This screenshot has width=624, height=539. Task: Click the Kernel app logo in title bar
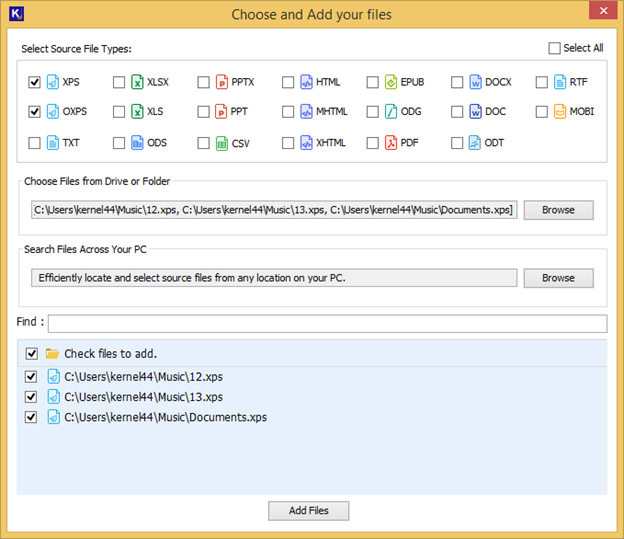point(16,14)
